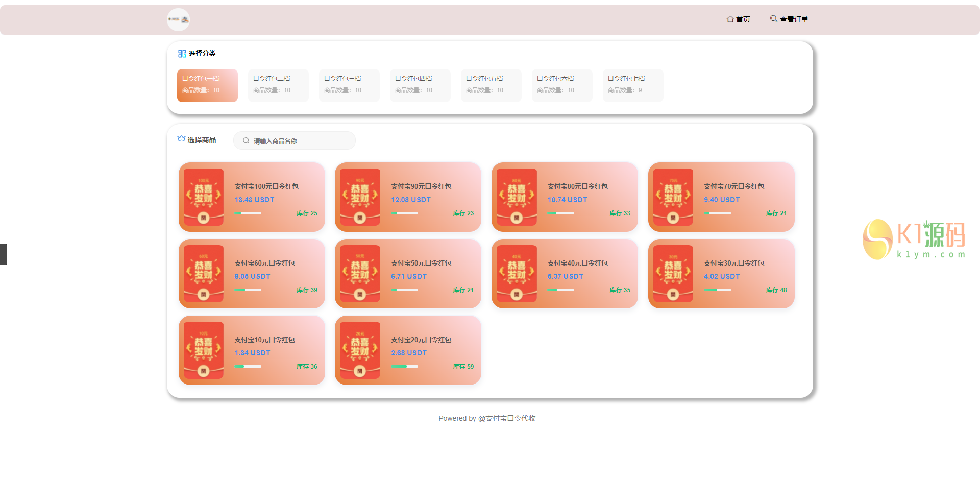
Task: Click the 1.34 USDT price
Action: tap(253, 353)
